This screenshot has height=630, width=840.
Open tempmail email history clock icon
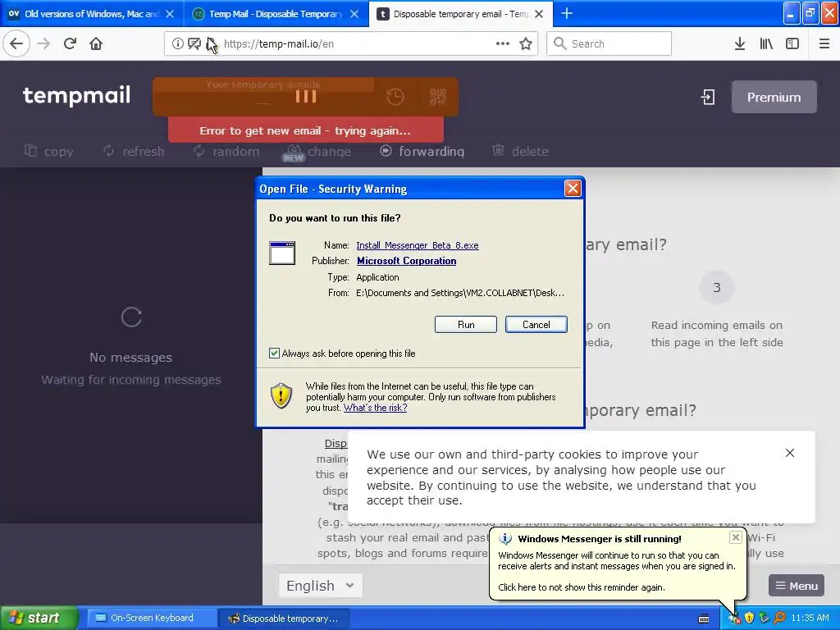click(395, 97)
